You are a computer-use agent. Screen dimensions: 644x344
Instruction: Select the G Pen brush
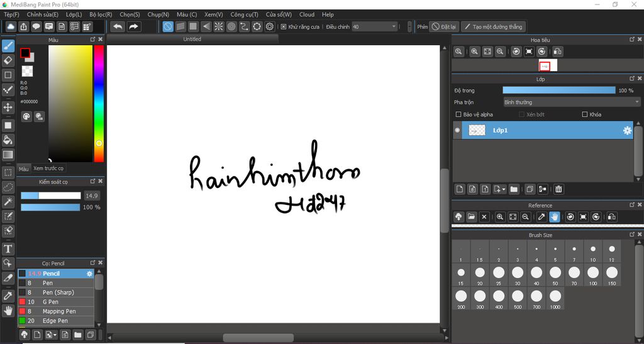coord(56,302)
